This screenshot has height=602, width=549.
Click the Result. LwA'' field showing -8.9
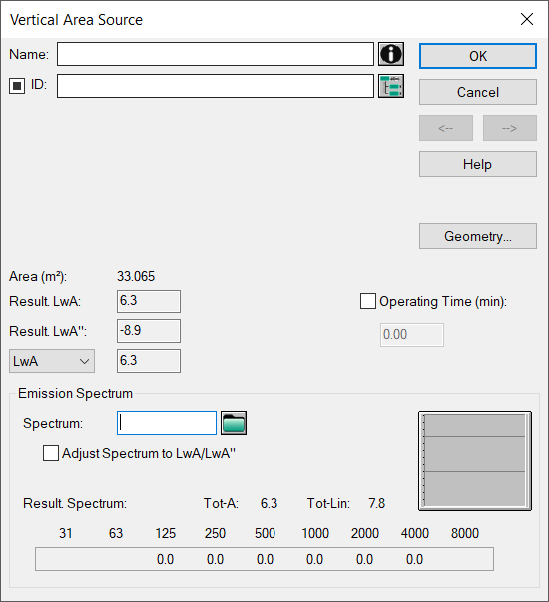click(x=149, y=331)
